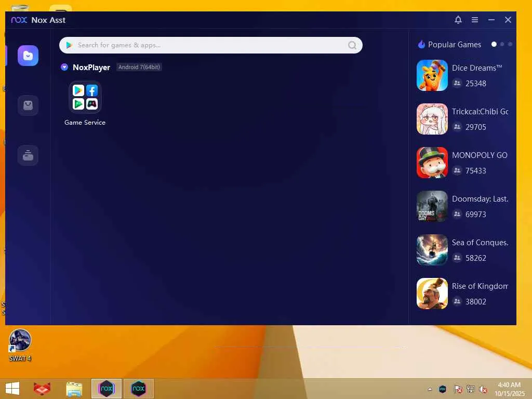Open the Windows Start button
Image resolution: width=532 pixels, height=399 pixels.
click(x=12, y=389)
